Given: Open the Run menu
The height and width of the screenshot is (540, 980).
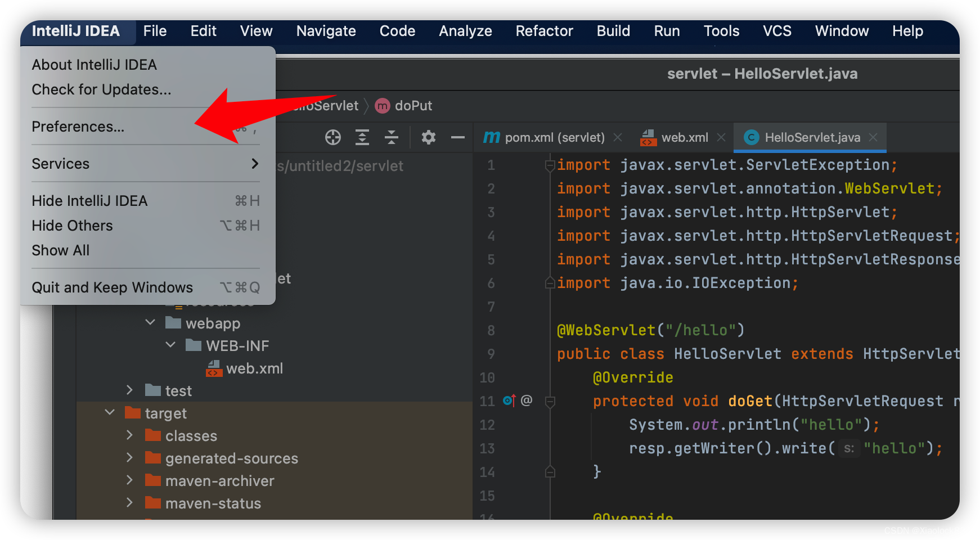Looking at the screenshot, I should tap(667, 31).
